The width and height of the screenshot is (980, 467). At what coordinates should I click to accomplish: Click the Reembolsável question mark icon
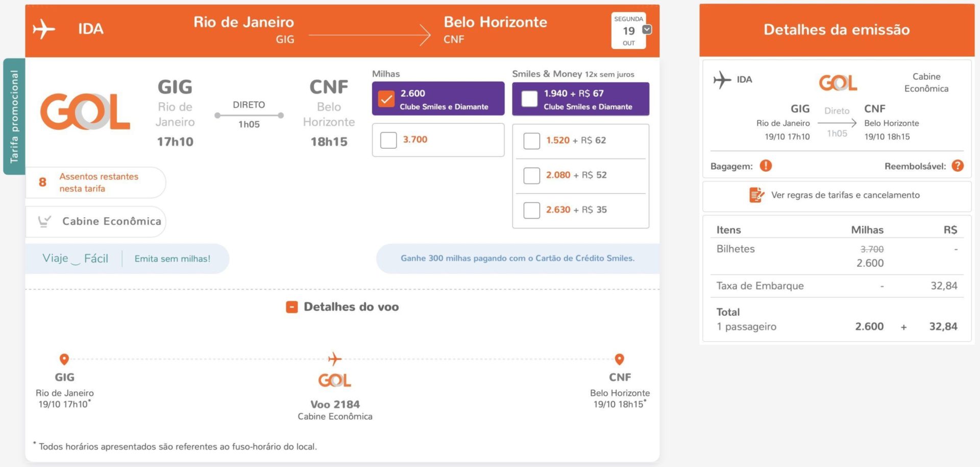point(958,166)
